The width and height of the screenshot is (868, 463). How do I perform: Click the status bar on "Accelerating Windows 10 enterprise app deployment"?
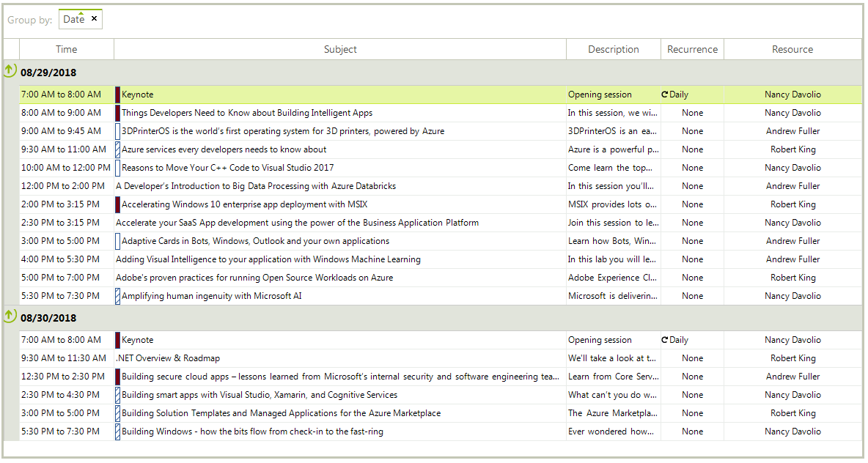point(117,204)
